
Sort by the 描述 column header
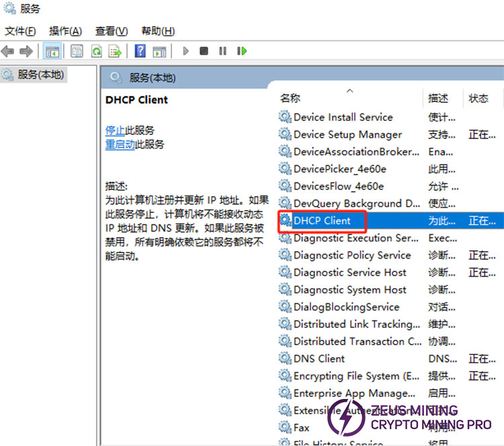pyautogui.click(x=438, y=98)
